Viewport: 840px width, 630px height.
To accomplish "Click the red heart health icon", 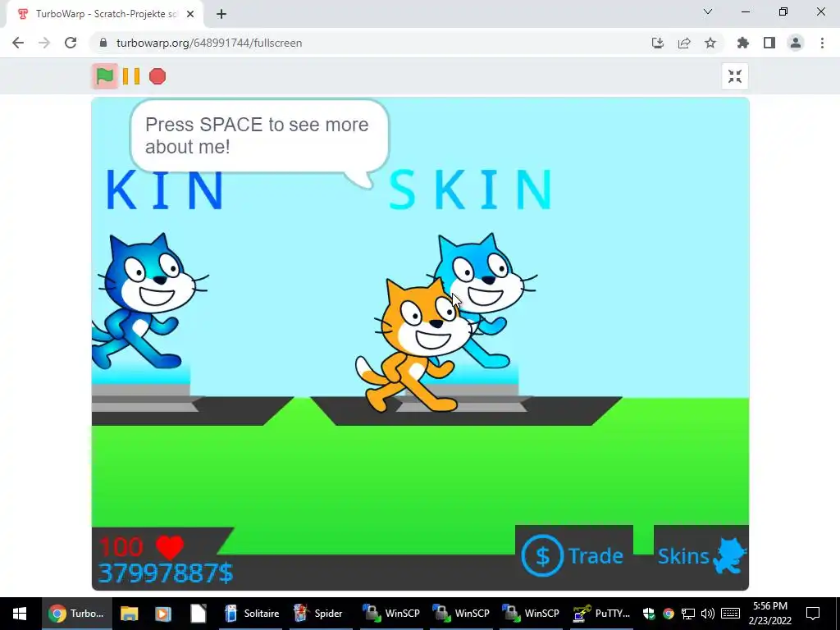I will coord(170,547).
